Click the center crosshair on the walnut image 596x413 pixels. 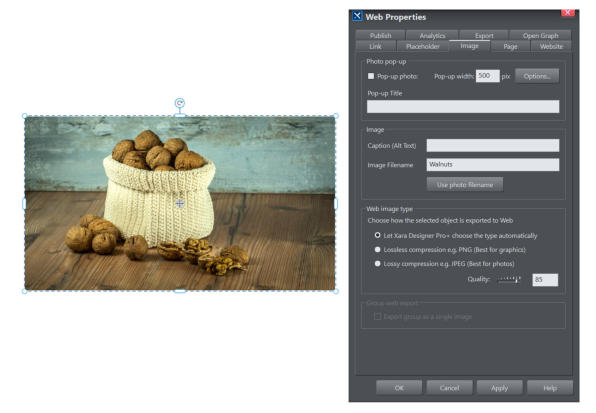(x=180, y=204)
